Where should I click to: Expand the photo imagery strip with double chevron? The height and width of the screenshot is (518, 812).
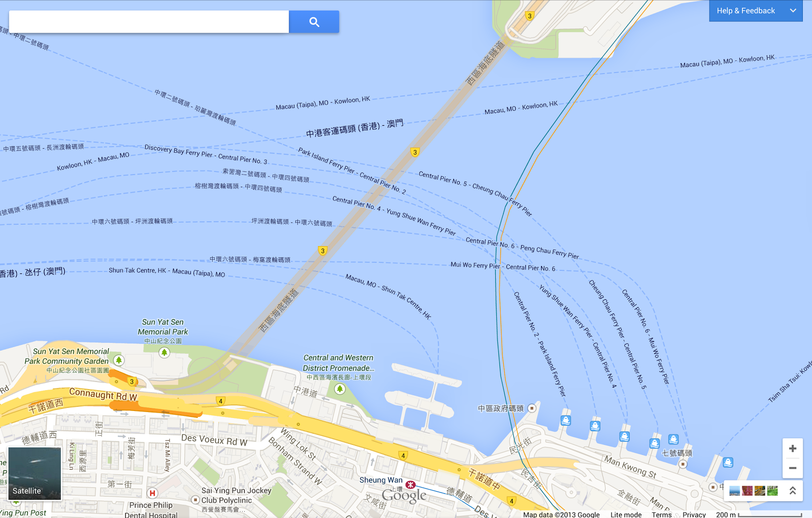(x=792, y=491)
